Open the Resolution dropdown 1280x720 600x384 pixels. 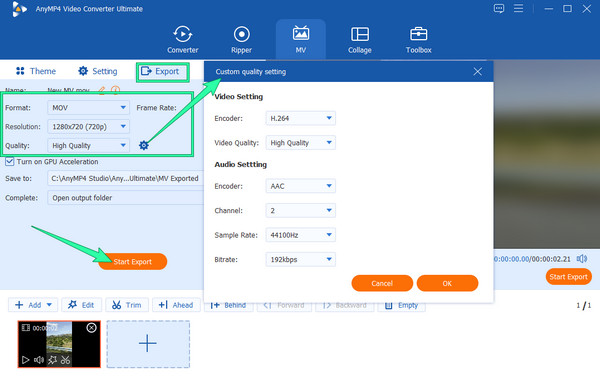(88, 127)
